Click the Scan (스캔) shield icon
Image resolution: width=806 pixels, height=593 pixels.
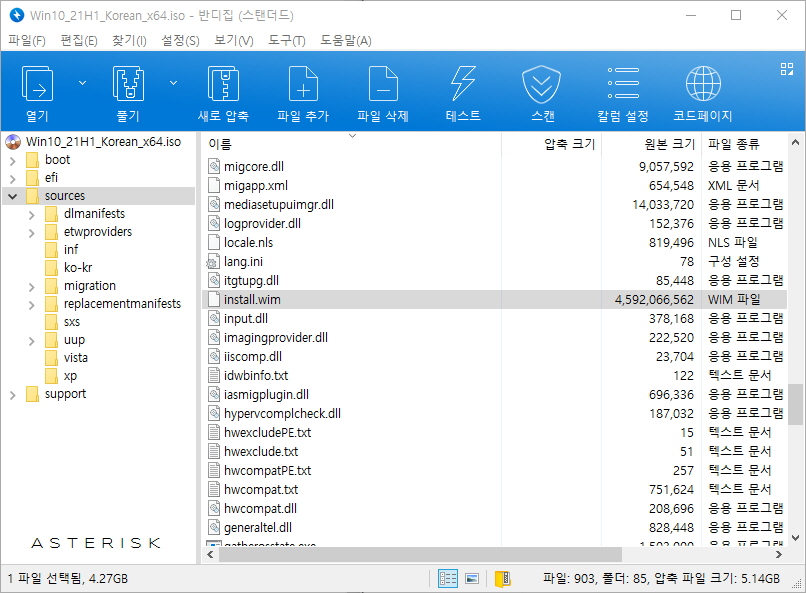click(541, 84)
